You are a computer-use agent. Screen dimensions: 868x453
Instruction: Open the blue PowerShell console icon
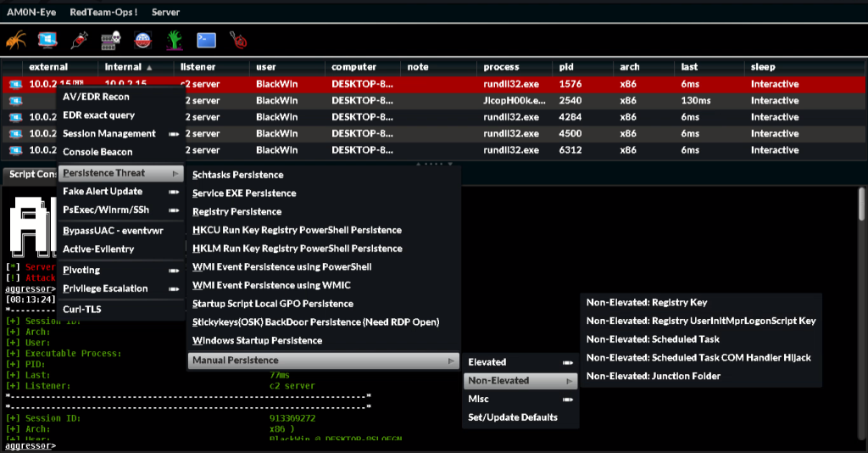click(x=207, y=40)
